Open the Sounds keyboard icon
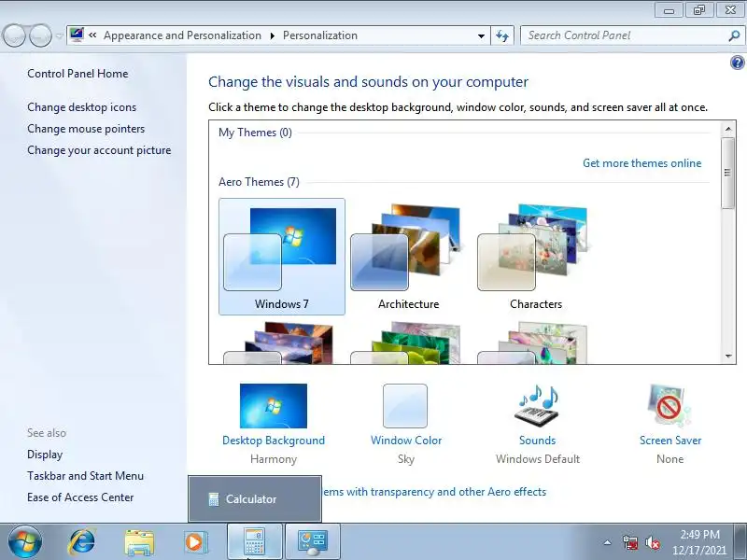 click(x=537, y=406)
